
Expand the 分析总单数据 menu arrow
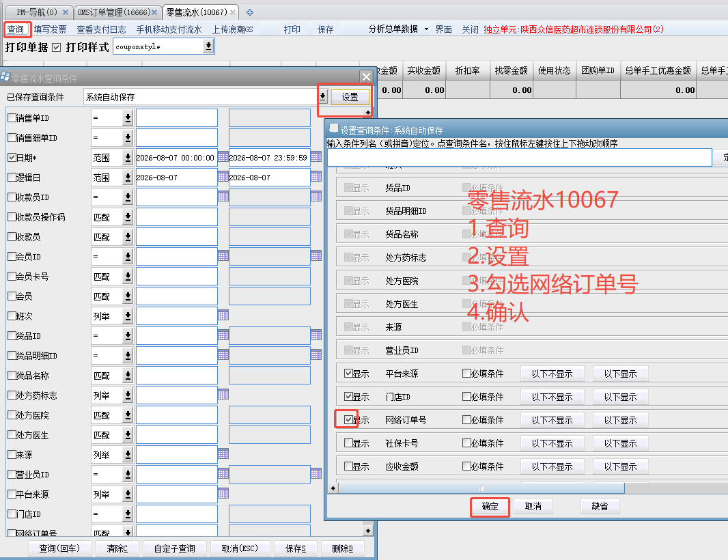coord(426,29)
